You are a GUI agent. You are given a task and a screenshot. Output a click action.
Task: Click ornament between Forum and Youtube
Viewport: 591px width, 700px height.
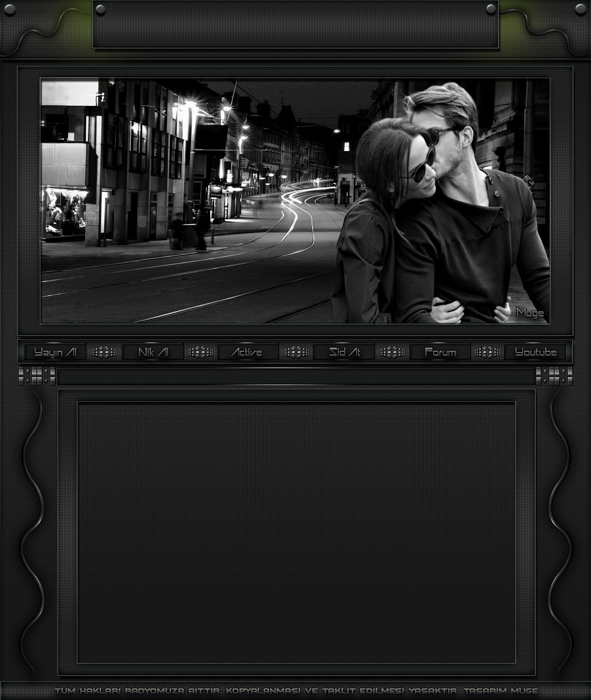click(x=487, y=352)
